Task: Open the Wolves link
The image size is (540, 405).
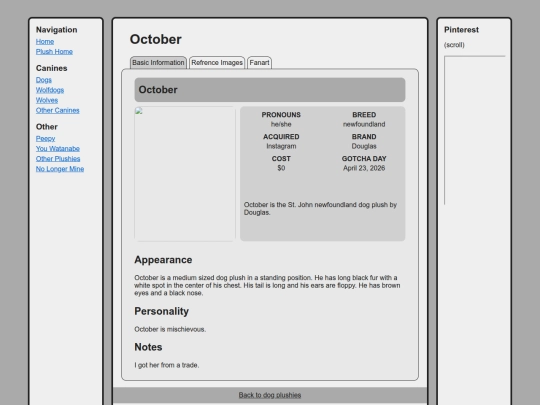Action: [47, 100]
